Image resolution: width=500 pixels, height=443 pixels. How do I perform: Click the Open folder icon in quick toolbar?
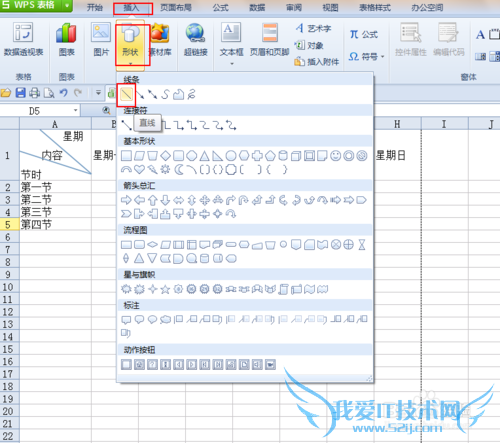pos(6,93)
